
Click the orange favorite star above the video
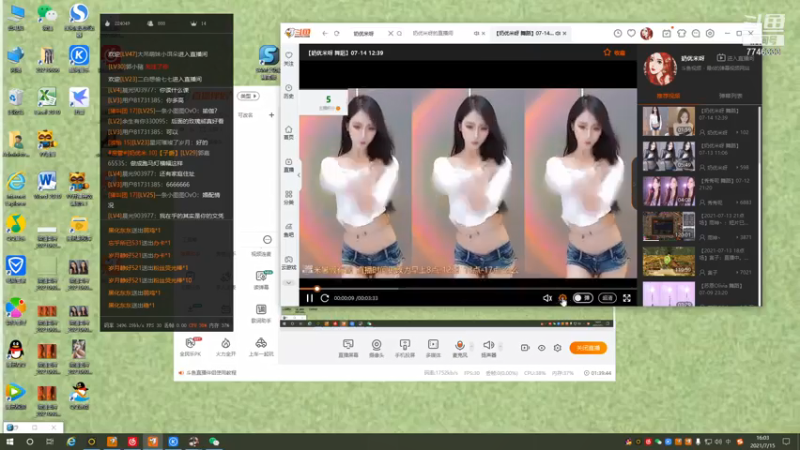(x=607, y=53)
